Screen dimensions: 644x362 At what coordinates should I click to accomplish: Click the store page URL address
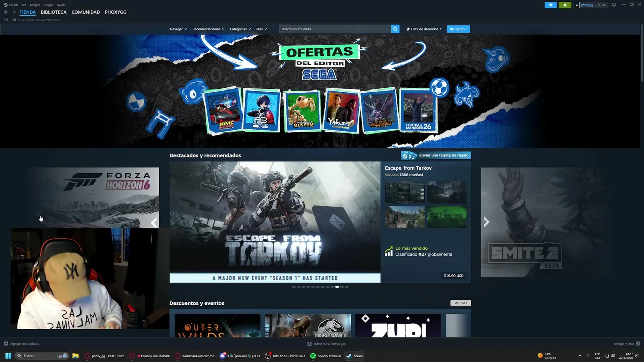pos(39,20)
